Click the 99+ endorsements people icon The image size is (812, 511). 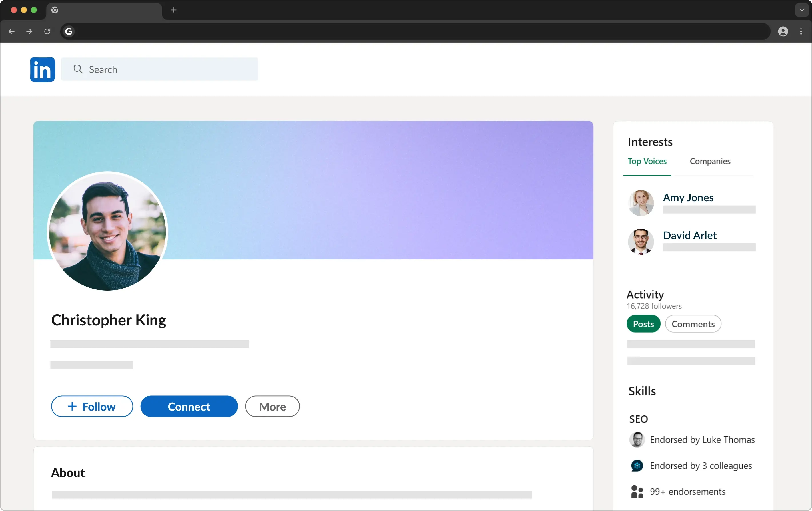[x=637, y=492]
